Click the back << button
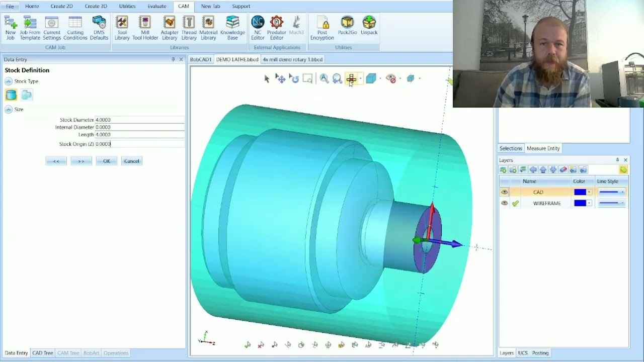The height and width of the screenshot is (362, 644). coord(56,161)
